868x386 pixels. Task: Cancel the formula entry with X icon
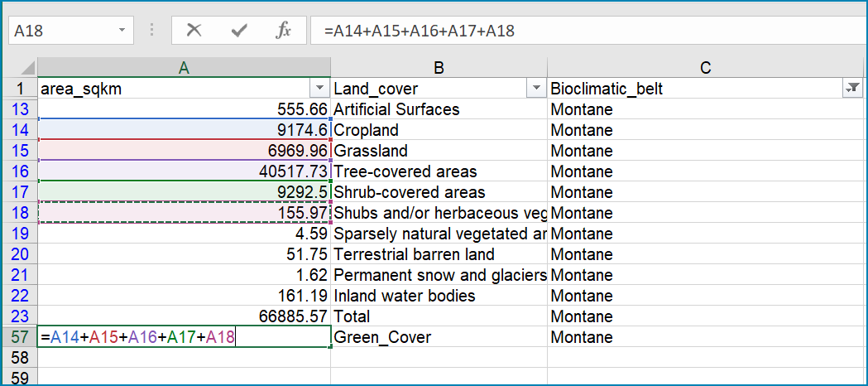pos(194,31)
